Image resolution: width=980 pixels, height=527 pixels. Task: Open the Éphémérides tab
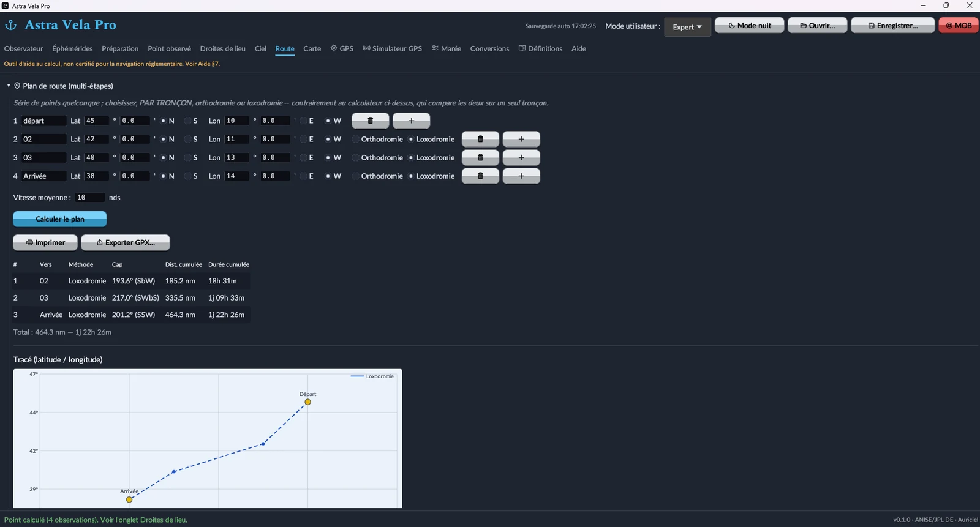point(72,49)
